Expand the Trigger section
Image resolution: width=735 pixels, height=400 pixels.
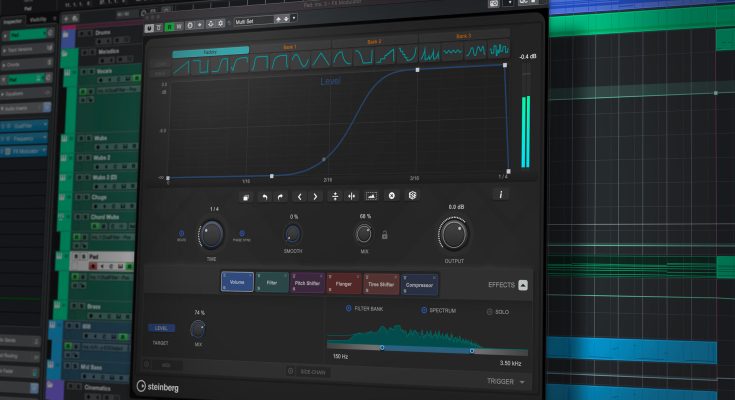pyautogui.click(x=522, y=381)
